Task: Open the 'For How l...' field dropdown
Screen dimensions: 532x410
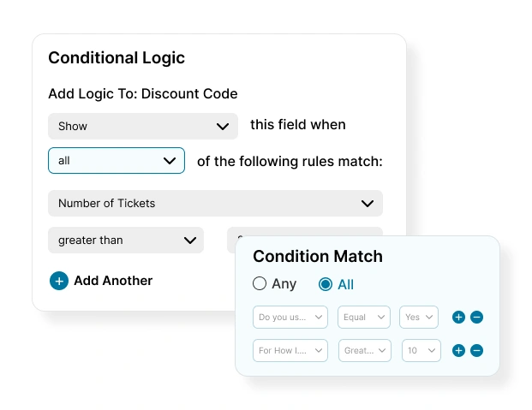Action: click(290, 350)
